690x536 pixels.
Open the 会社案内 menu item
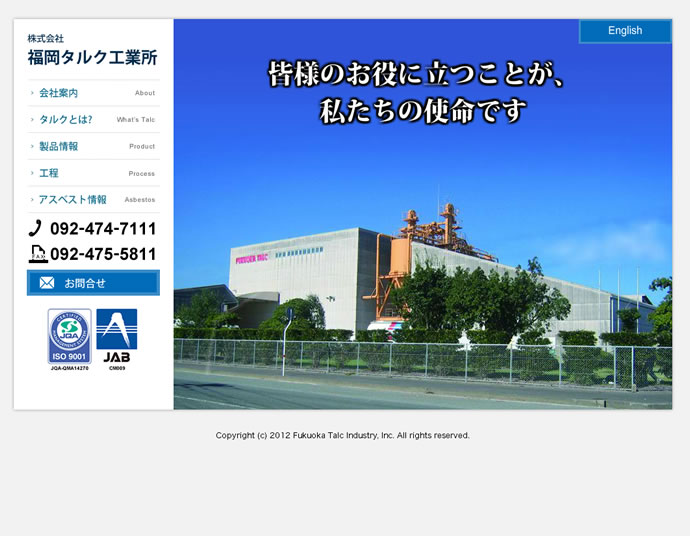59,93
